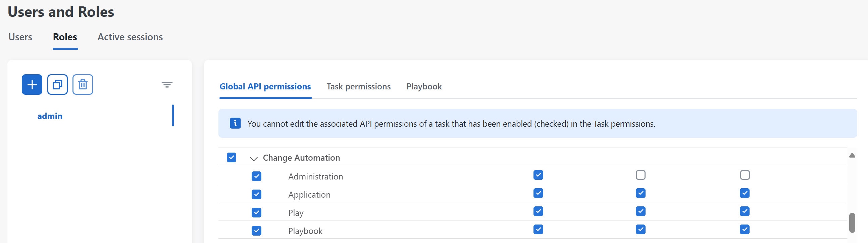The width and height of the screenshot is (868, 243).
Task: Click the info icon in the blue banner
Action: (x=235, y=123)
